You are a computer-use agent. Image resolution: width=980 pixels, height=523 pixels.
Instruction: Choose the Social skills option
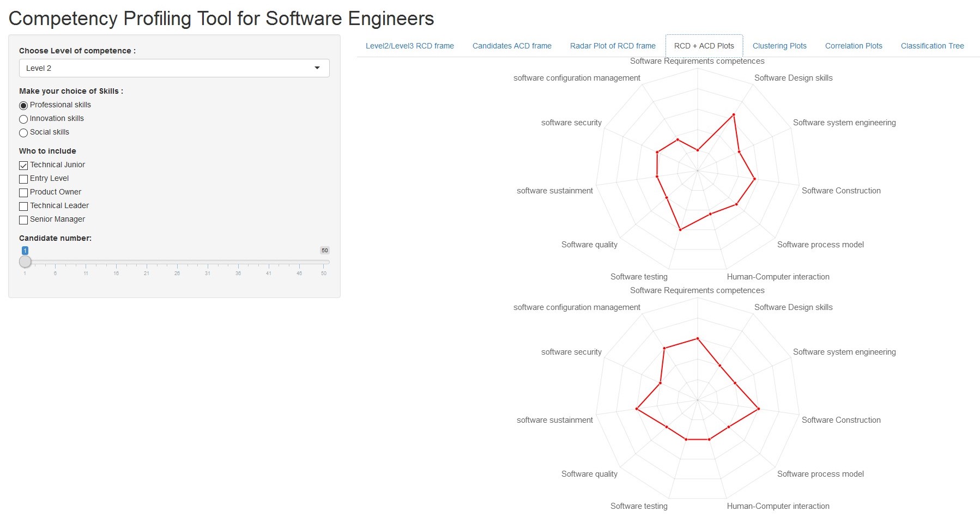23,133
